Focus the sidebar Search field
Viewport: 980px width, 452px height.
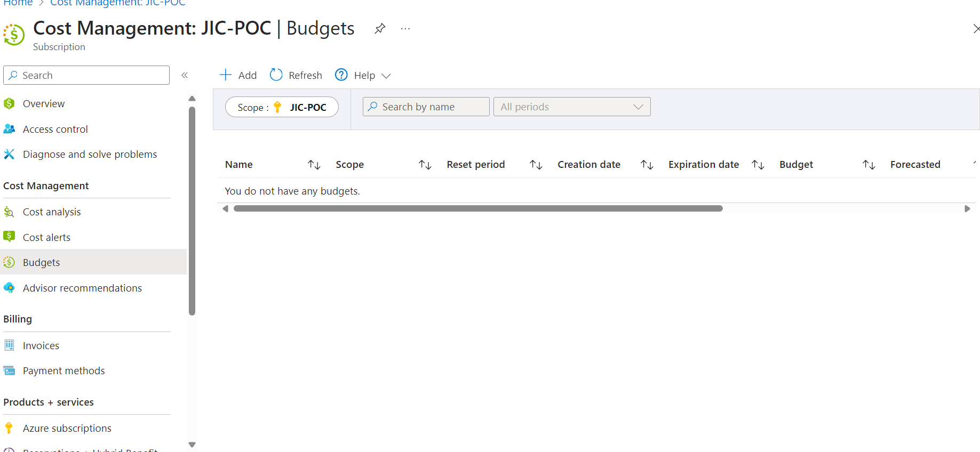click(86, 75)
